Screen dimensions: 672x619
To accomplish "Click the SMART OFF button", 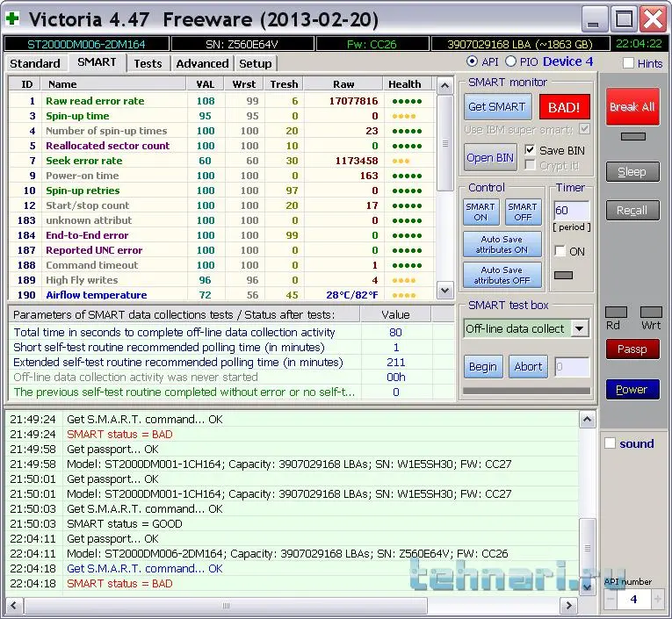I will tap(523, 212).
